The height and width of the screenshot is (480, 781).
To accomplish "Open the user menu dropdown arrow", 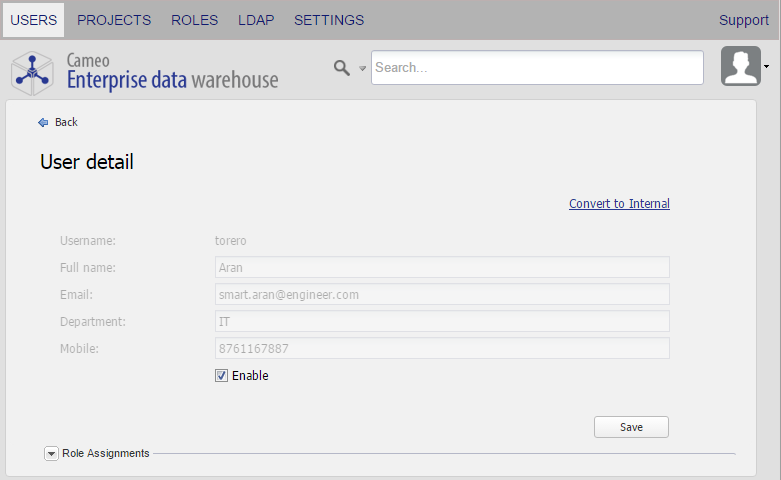I will click(766, 67).
